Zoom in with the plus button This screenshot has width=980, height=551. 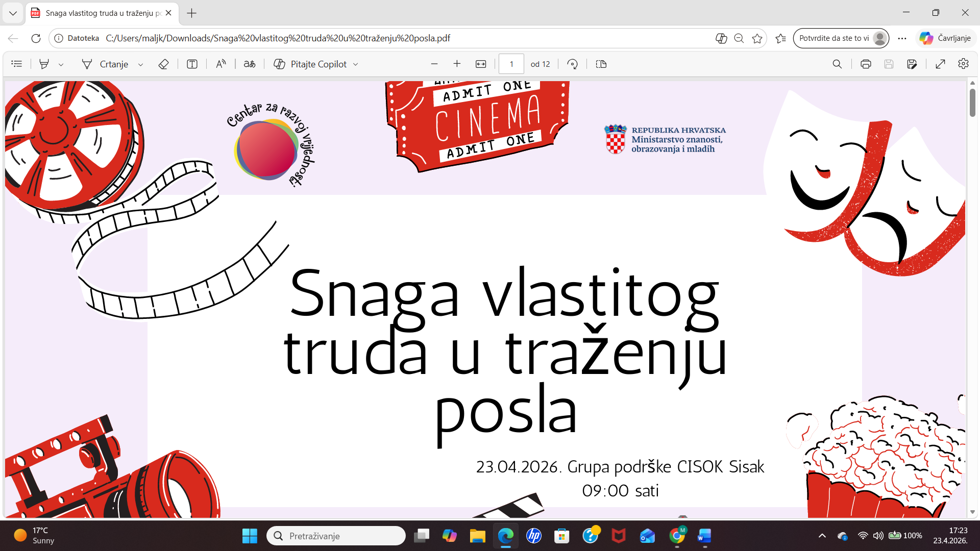point(457,64)
